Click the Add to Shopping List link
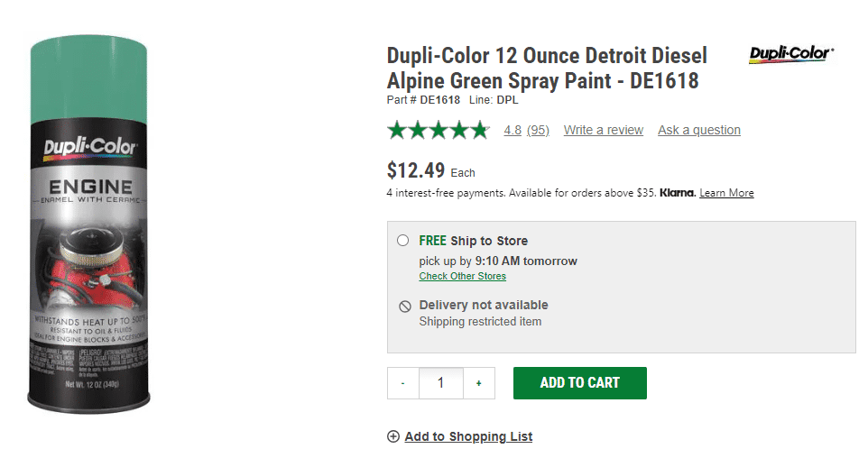 coord(468,437)
